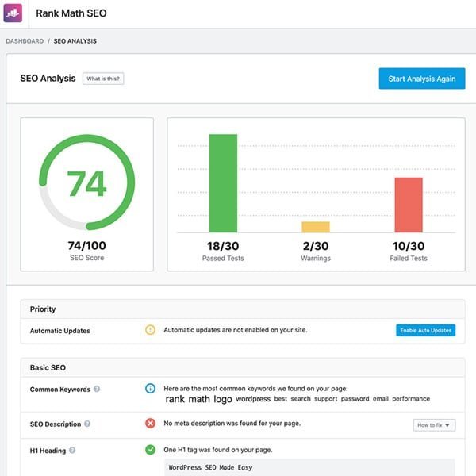
Task: Click help icon beside SEO Description label
Action: point(87,424)
